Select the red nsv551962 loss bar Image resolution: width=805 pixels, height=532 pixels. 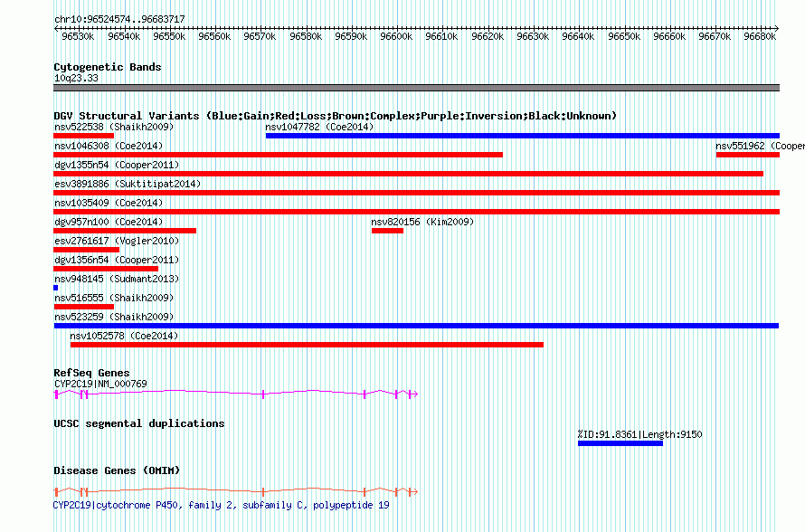747,155
